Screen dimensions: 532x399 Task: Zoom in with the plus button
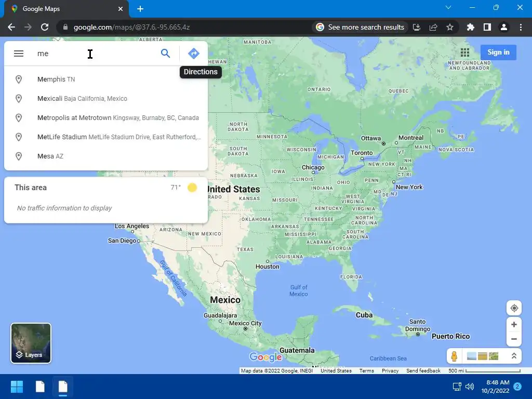pos(514,324)
